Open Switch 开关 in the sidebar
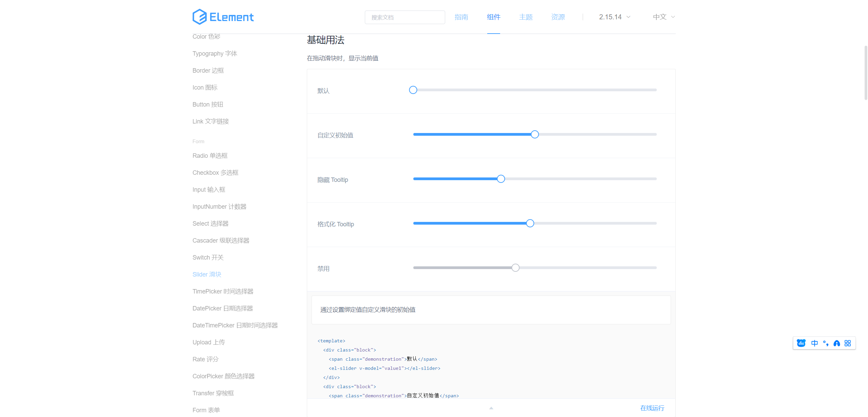 coord(208,257)
